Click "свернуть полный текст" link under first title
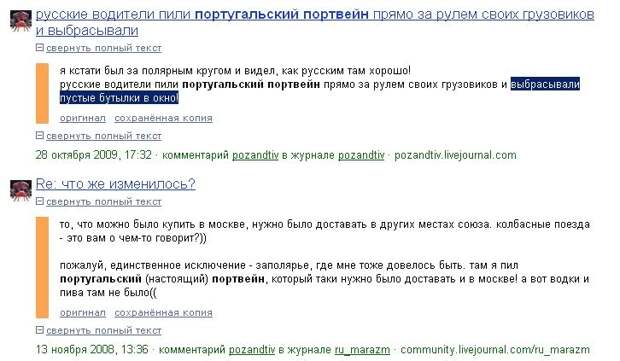Image resolution: width=620 pixels, height=361 pixels. click(104, 48)
